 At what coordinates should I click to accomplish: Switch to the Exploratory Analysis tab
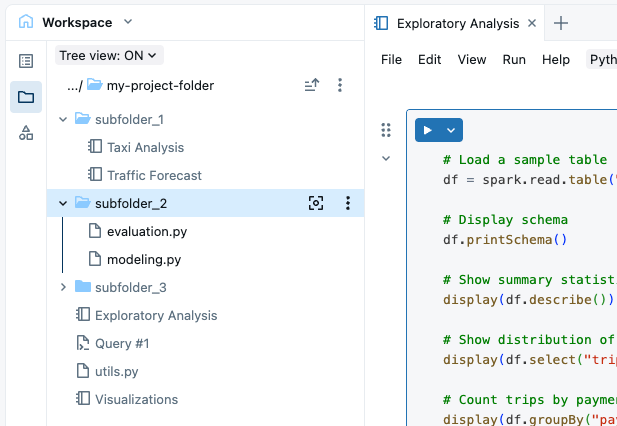click(x=457, y=23)
